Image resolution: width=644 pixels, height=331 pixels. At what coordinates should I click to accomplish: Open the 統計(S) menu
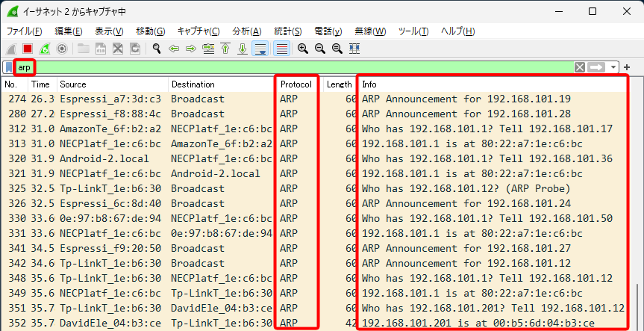[x=288, y=31]
